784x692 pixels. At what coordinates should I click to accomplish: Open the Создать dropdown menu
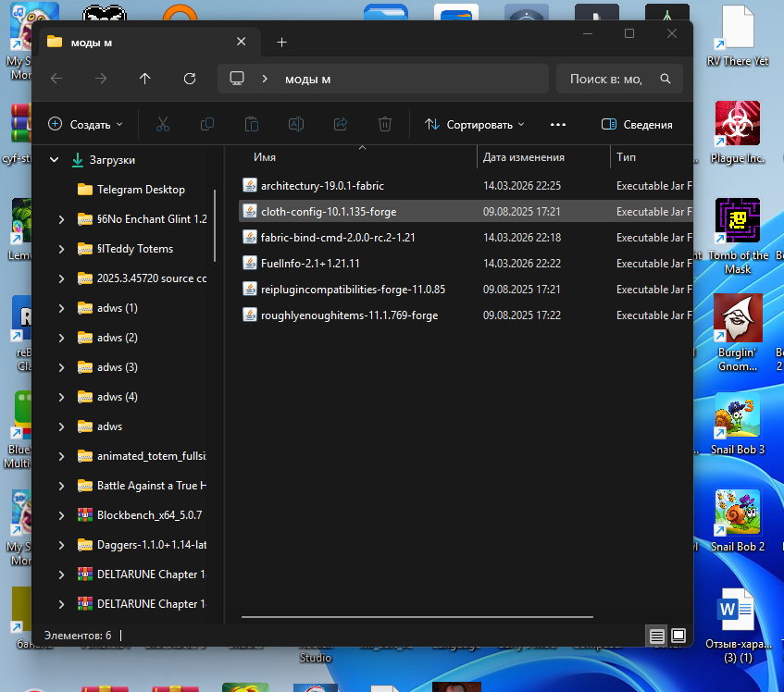tap(85, 124)
